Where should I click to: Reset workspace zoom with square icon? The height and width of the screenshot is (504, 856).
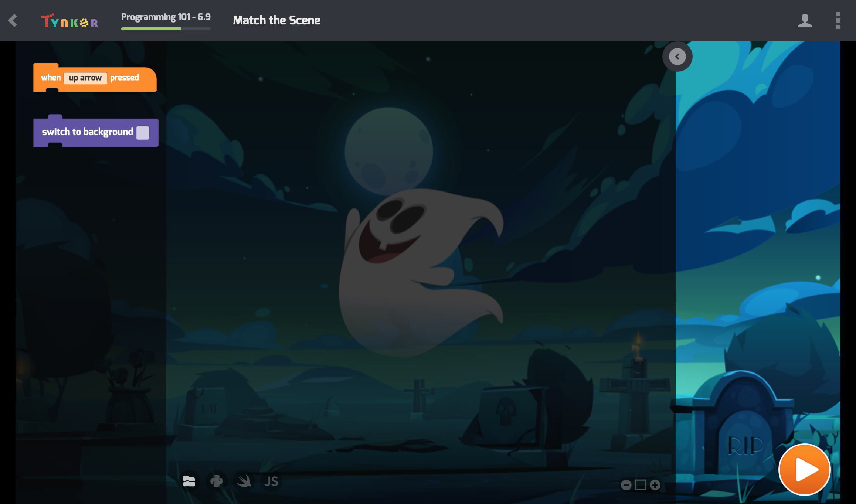tap(640, 485)
